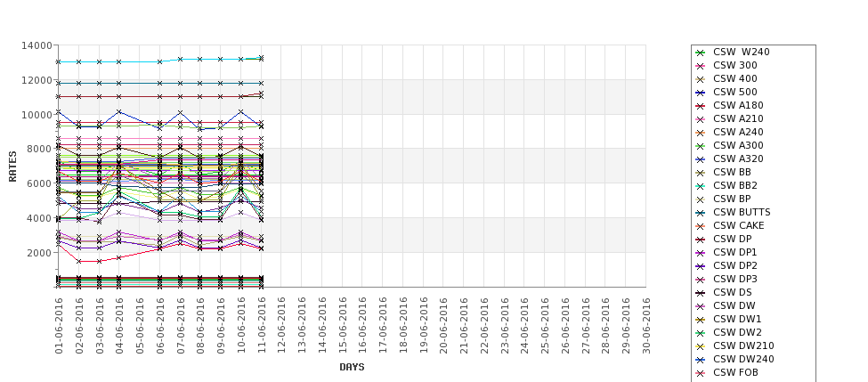Click the RATES y-axis title
868x382 pixels.
[x=12, y=167]
